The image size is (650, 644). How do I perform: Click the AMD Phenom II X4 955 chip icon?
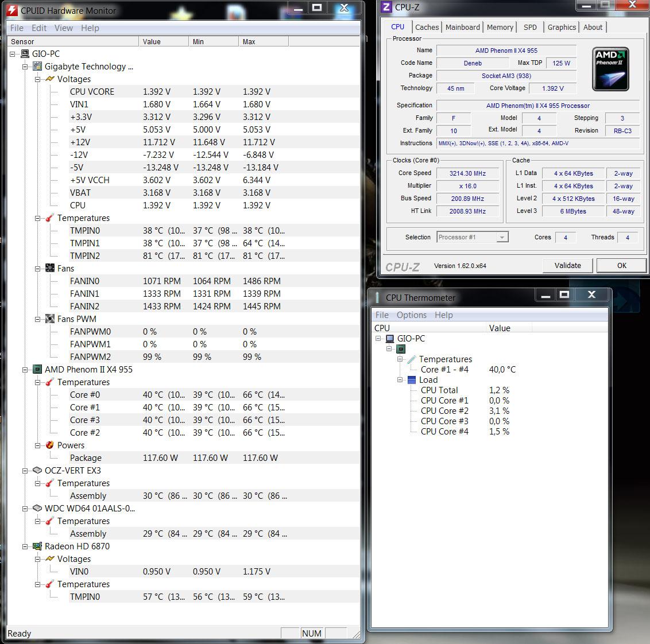coord(37,369)
